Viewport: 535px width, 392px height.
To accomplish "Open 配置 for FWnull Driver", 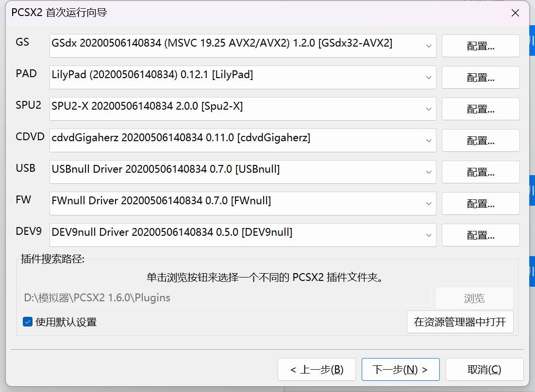I will click(481, 203).
